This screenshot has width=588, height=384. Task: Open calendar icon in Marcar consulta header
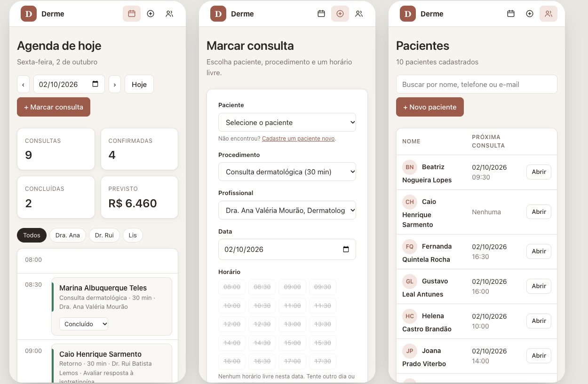pyautogui.click(x=321, y=14)
